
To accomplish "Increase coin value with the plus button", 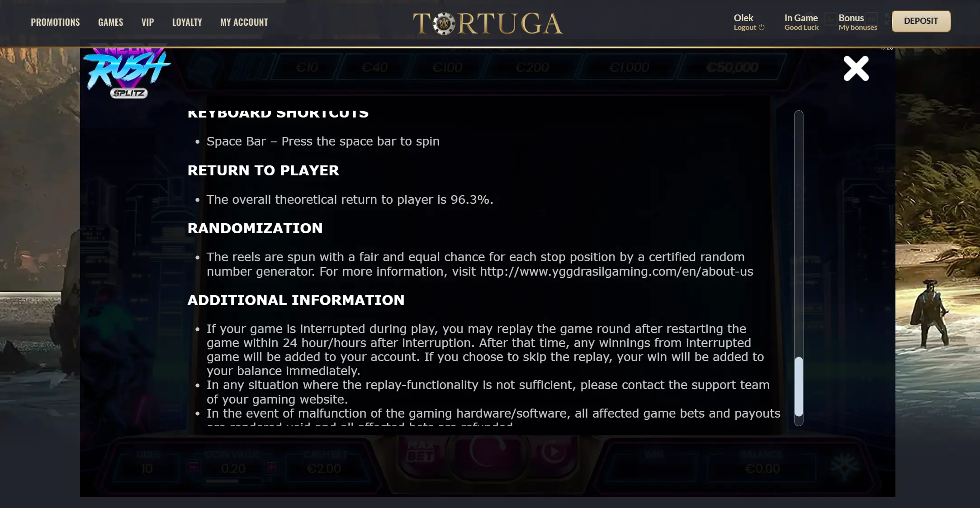I will 272,467.
